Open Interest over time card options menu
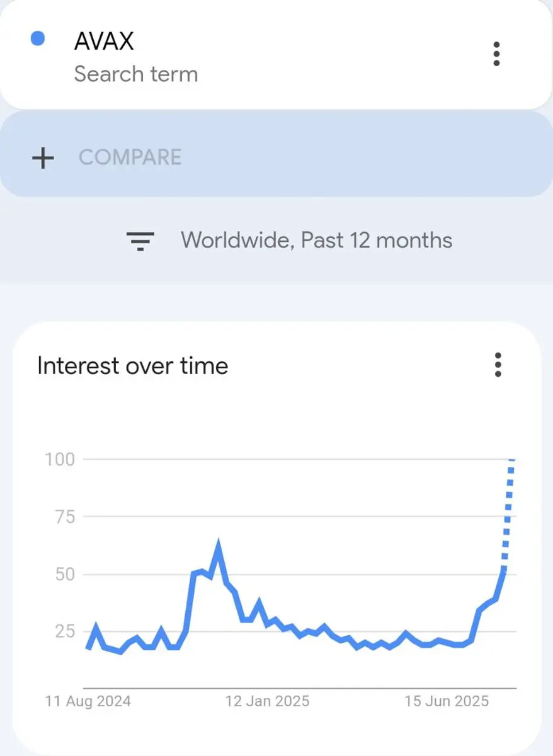 [498, 365]
